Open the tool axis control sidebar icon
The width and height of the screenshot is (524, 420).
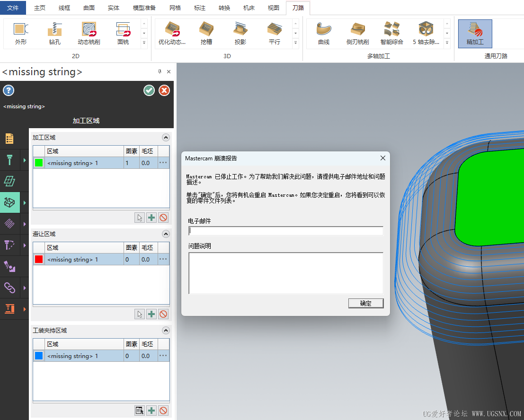pyautogui.click(x=9, y=245)
